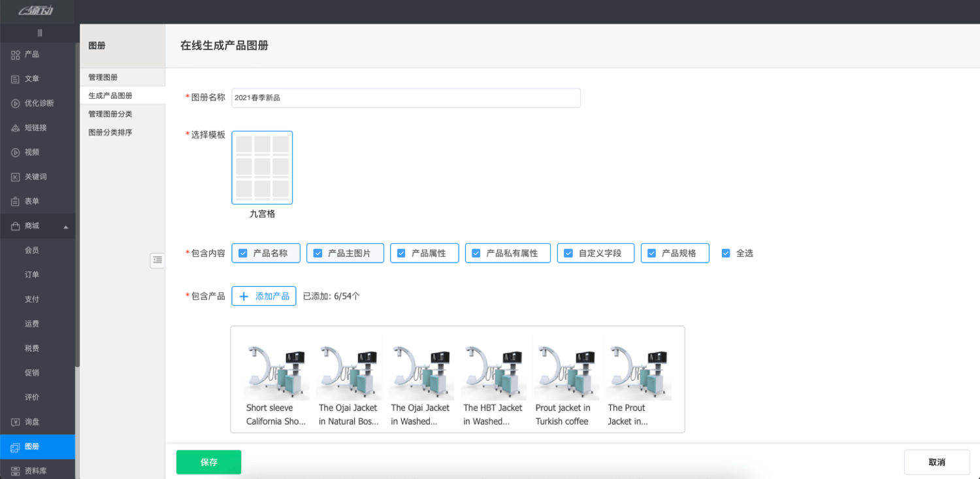
Task: Click the 短链接 sidebar icon
Action: [16, 128]
